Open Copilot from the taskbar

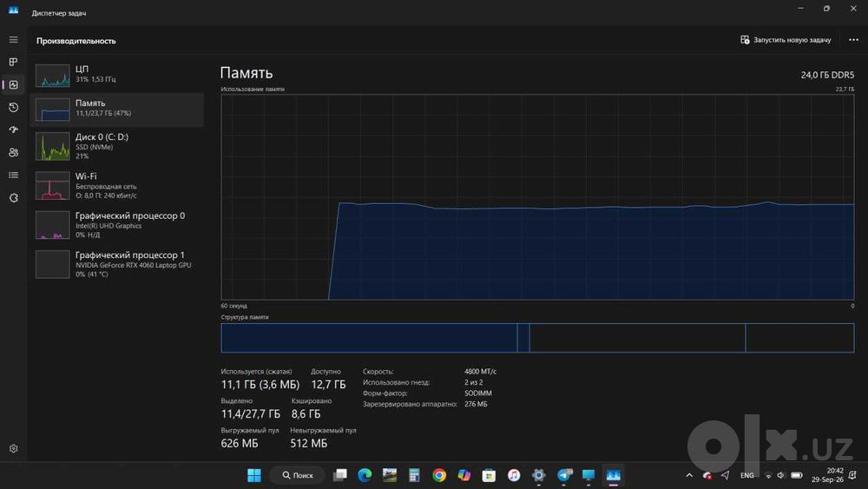coord(464,475)
